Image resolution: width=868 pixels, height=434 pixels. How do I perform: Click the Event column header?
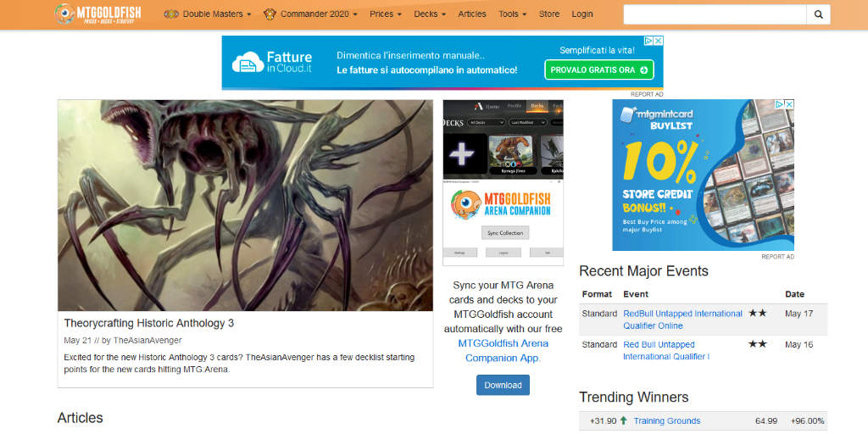636,294
